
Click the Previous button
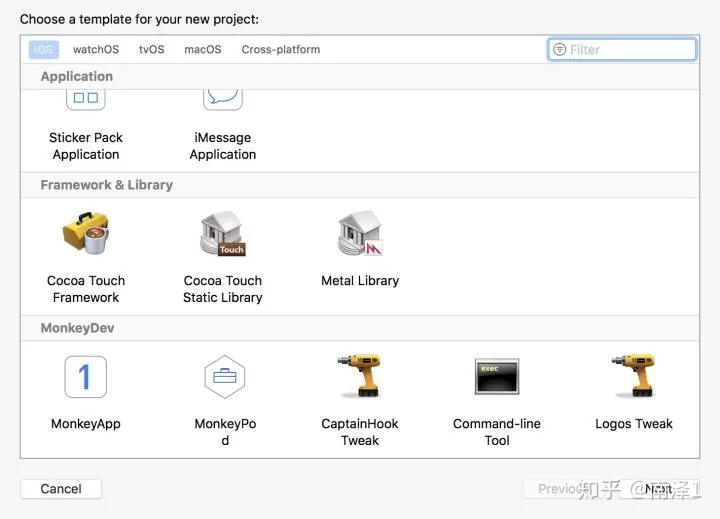pos(564,489)
